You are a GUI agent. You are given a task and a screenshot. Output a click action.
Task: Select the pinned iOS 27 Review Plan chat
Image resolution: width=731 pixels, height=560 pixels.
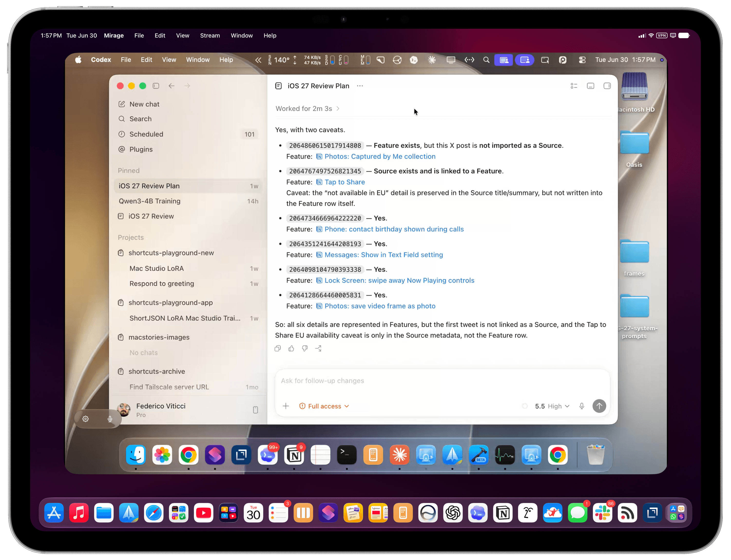(188, 186)
